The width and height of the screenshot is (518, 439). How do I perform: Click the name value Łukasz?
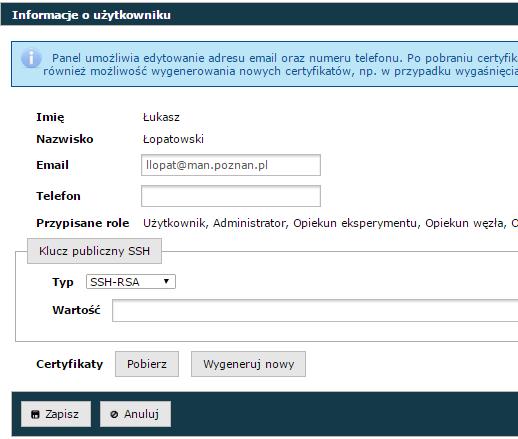pyautogui.click(x=161, y=117)
